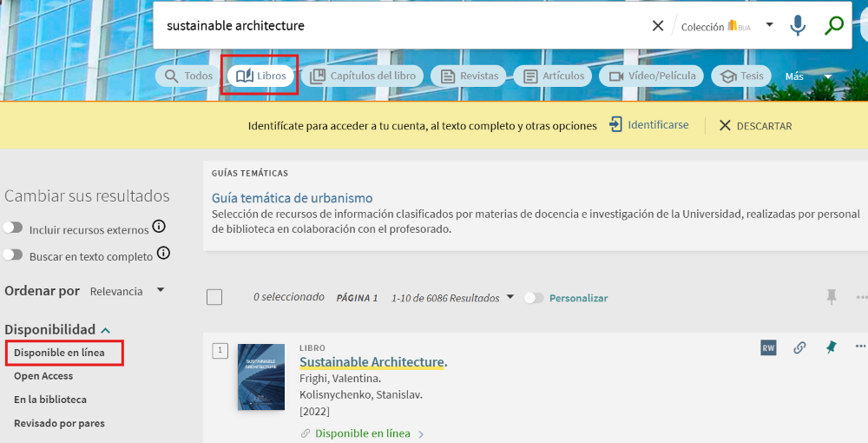Open results-per-page dropdown 1-10 de 6086
The width and height of the screenshot is (868, 443).
point(452,298)
